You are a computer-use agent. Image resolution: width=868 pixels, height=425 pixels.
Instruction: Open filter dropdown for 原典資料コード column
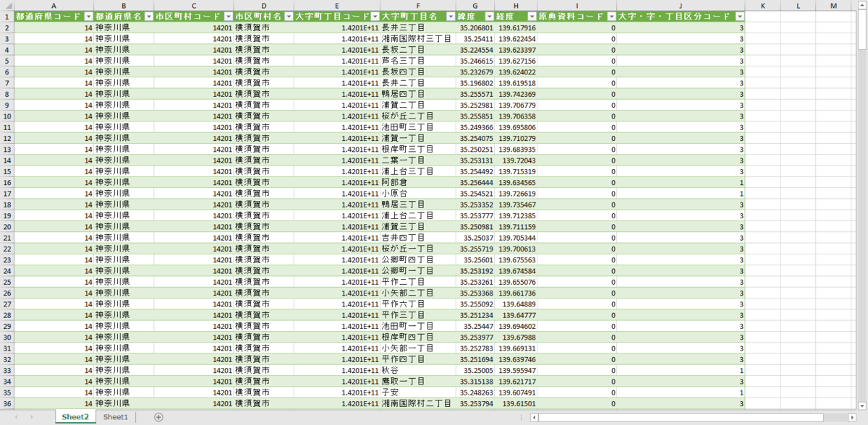pyautogui.click(x=611, y=16)
